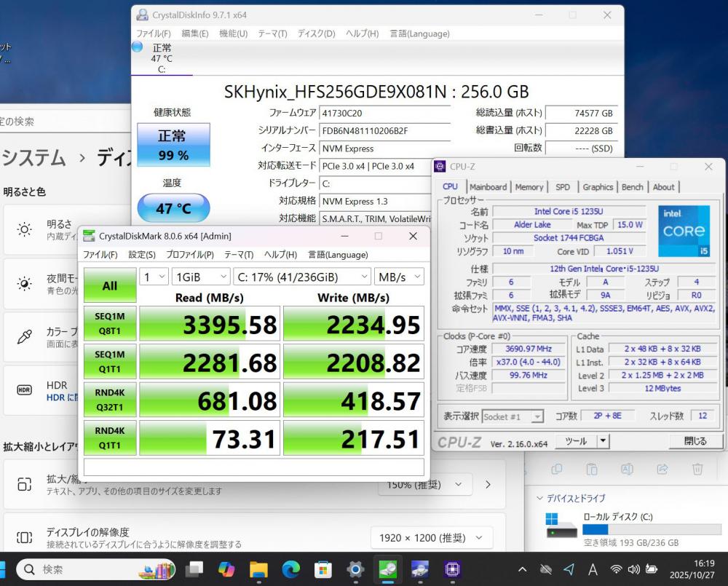Screen dimensions: 728x586
Task: Start the RND4K Q32T1 benchmark test
Action: [x=109, y=400]
